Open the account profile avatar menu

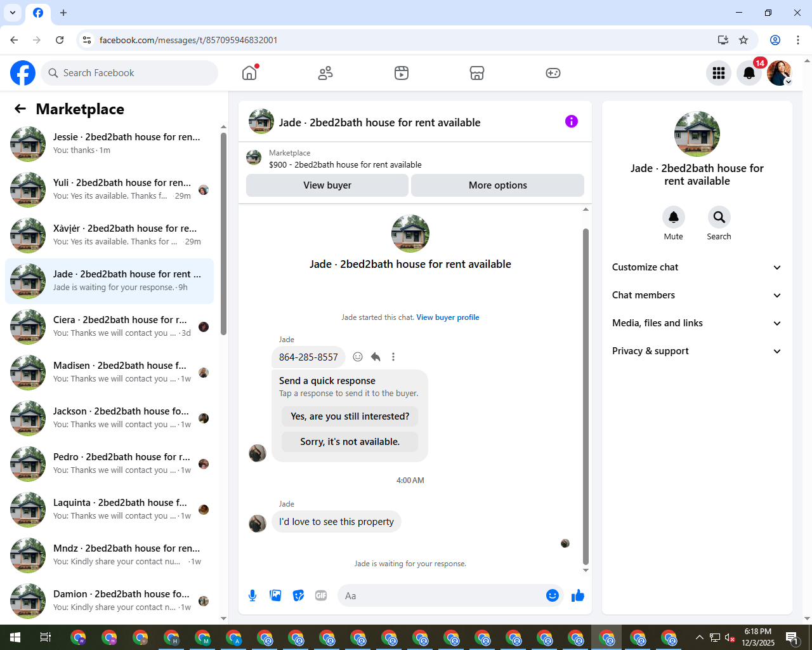(780, 73)
